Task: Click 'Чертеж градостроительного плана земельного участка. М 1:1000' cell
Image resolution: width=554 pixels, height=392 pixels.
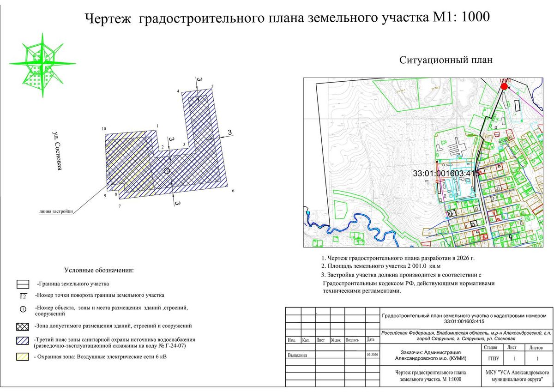Action: pyautogui.click(x=430, y=376)
